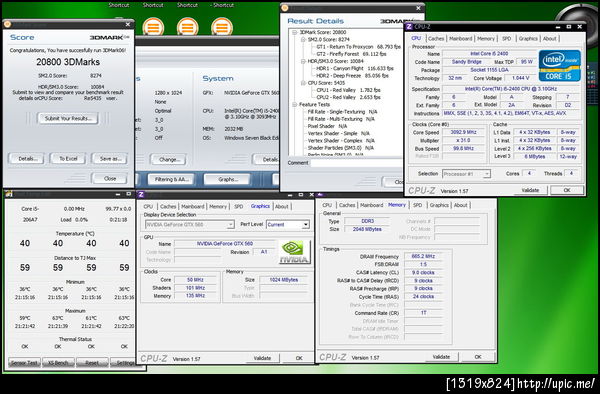Click the Save as... button

109,159
